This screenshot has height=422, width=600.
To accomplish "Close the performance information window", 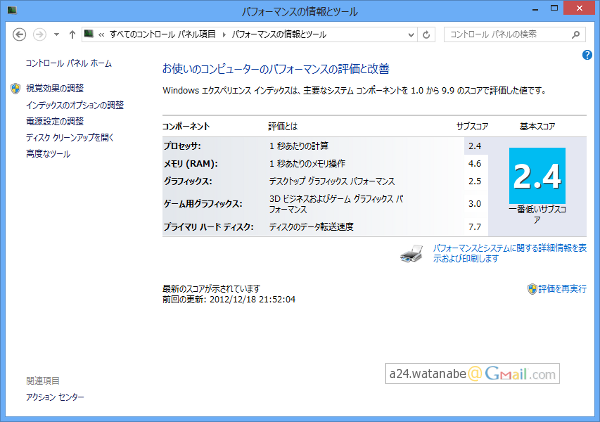I will click(x=579, y=8).
